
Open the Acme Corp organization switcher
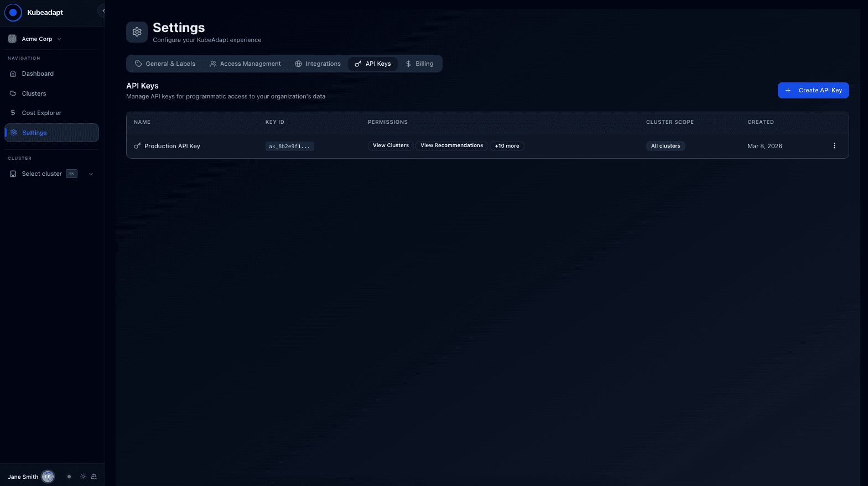35,39
